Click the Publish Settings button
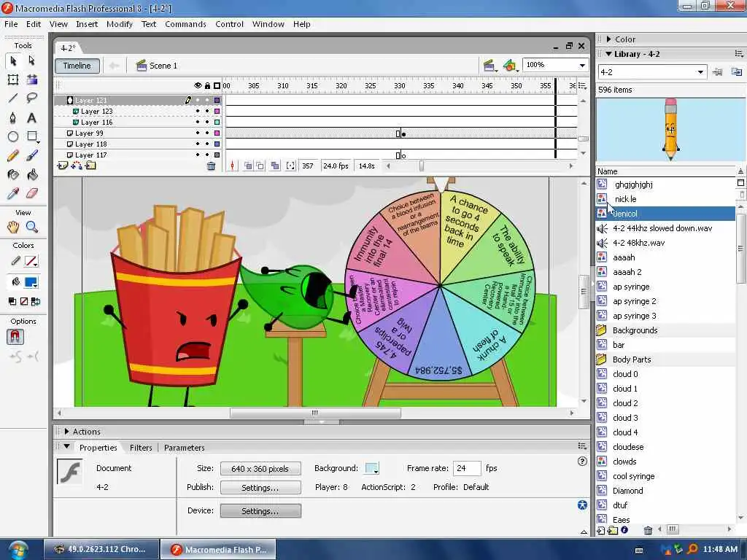This screenshot has height=560, width=747. point(260,488)
